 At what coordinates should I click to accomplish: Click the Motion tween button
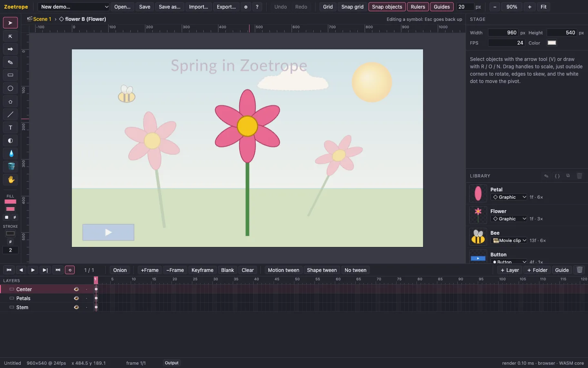[283, 270]
